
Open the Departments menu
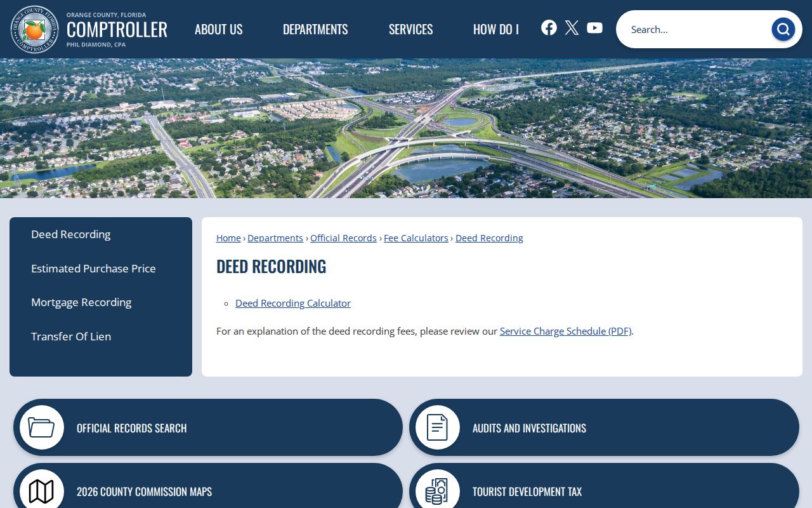[x=315, y=29]
